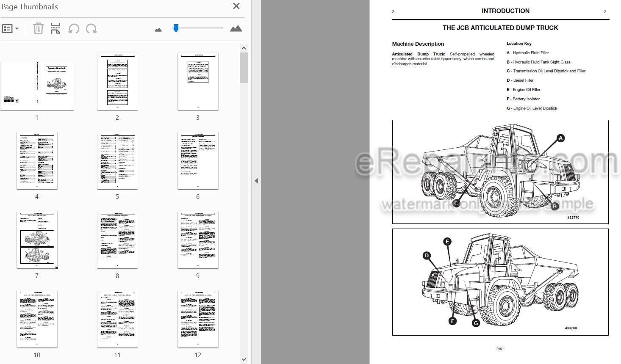Click the thumbnails scrollbar down arrow
Screen dimensions: 621x364
[244, 359]
